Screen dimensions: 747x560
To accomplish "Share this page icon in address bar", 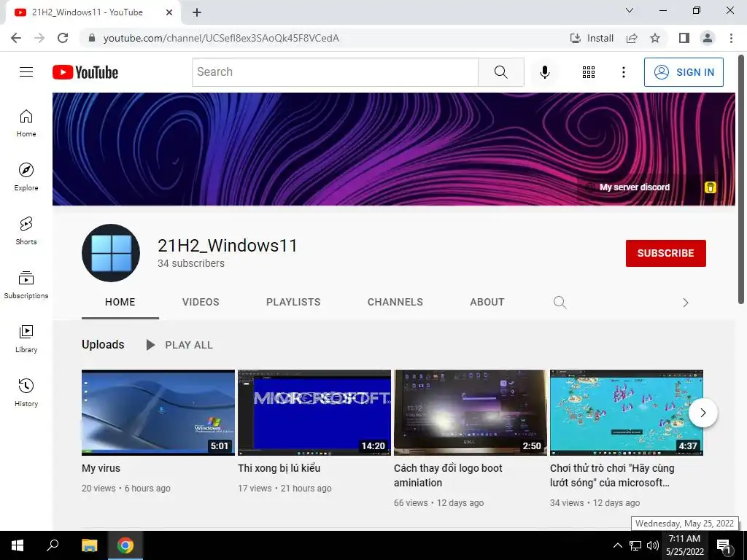I will point(632,38).
